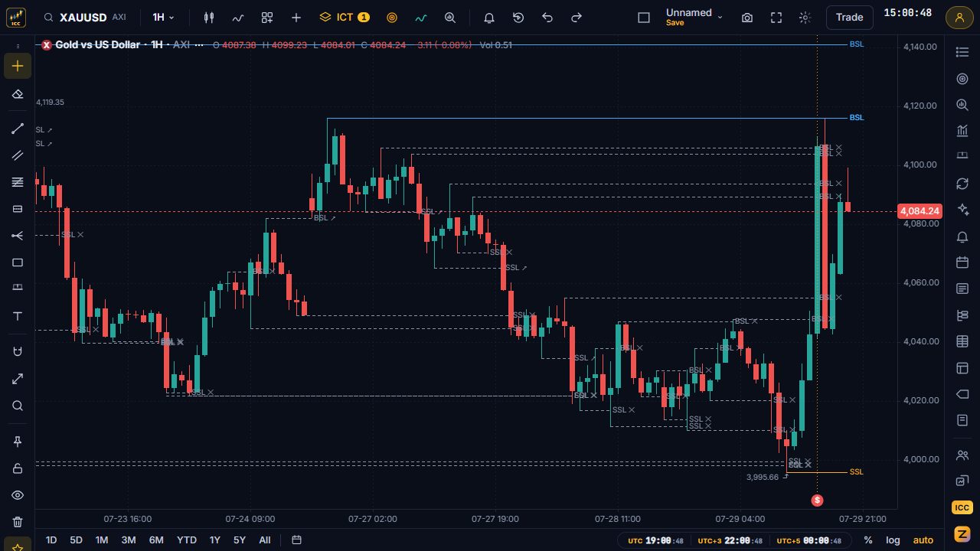Click the Save layout link
This screenshot has width=980, height=551.
tap(675, 23)
